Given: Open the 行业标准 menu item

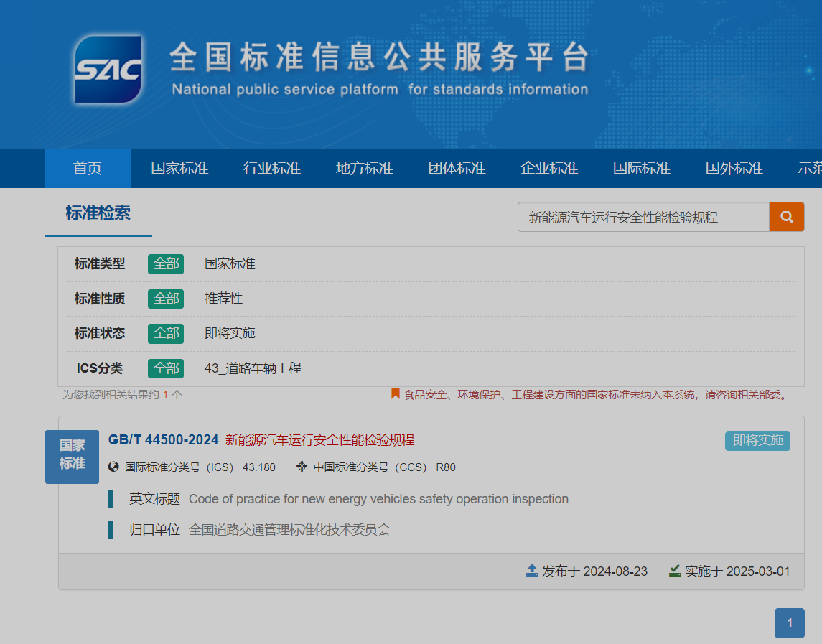Looking at the screenshot, I should click(272, 168).
